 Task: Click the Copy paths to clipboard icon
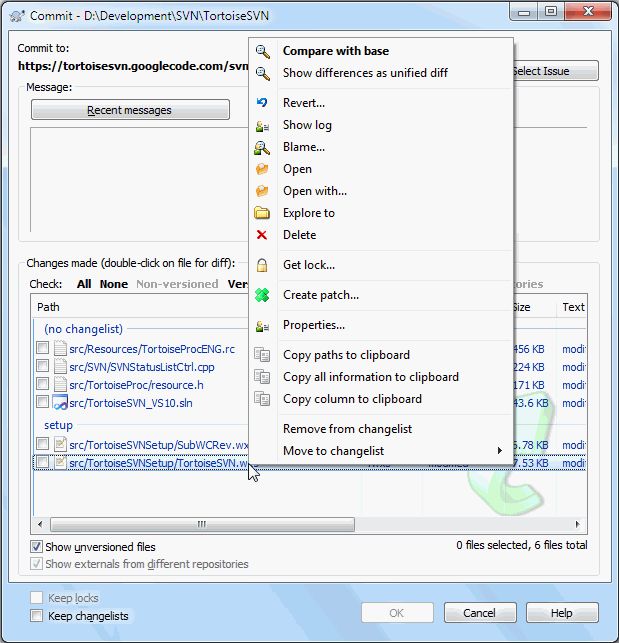(x=262, y=355)
